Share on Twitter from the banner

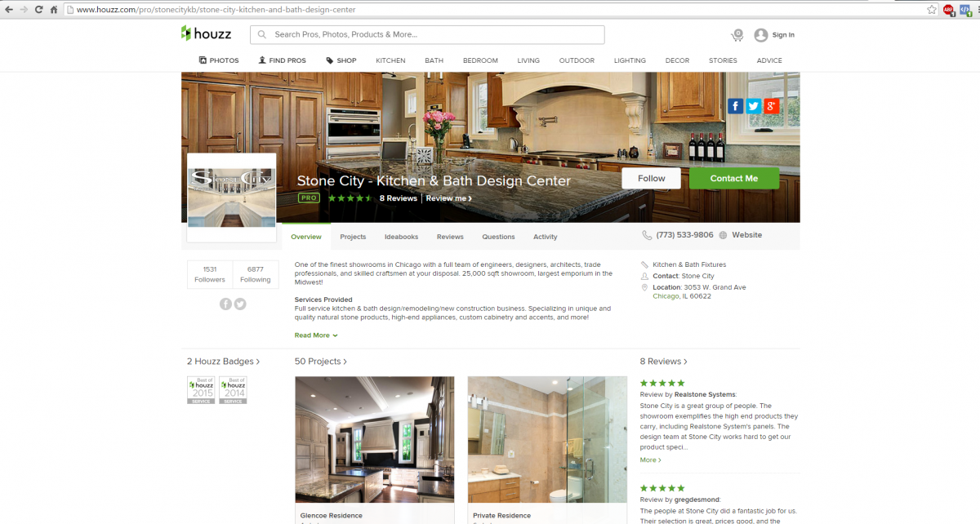[754, 106]
